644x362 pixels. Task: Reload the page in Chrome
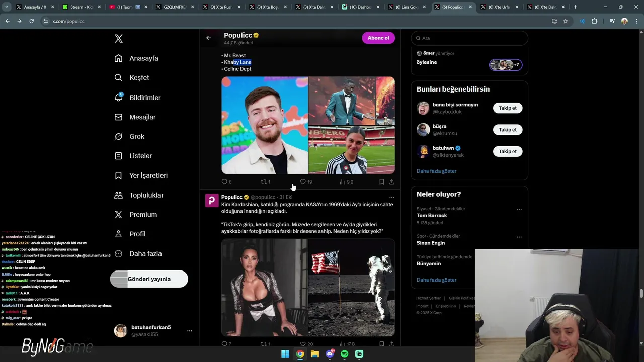[x=31, y=21]
